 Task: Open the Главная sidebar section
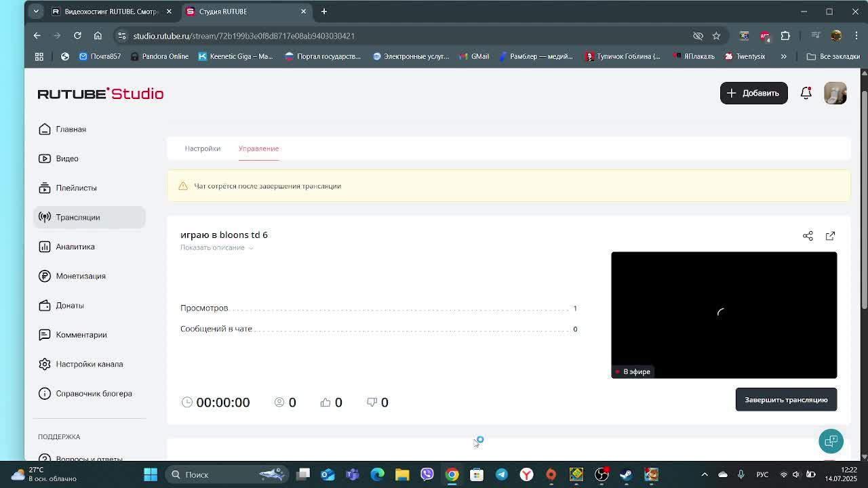62,129
